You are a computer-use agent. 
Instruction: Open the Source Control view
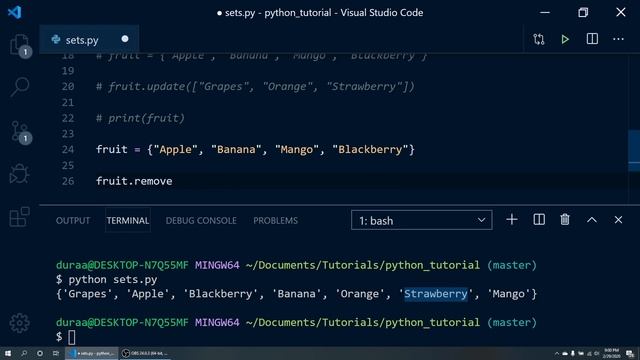[x=19, y=131]
